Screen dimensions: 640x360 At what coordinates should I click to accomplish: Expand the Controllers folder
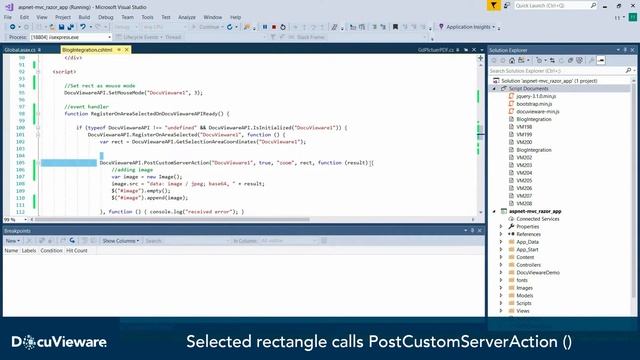point(501,265)
